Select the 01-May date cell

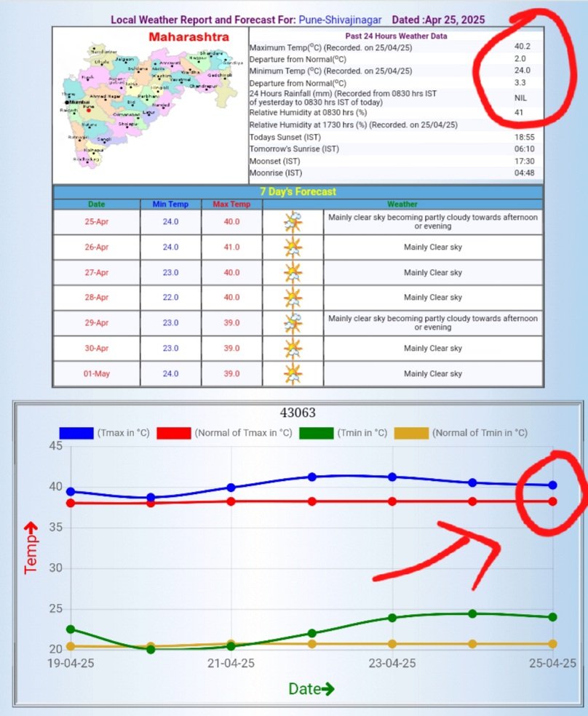[96, 373]
